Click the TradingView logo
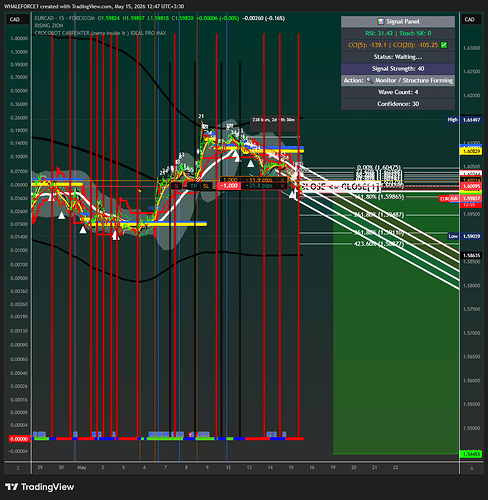This screenshot has height=500, width=488. coord(40,487)
